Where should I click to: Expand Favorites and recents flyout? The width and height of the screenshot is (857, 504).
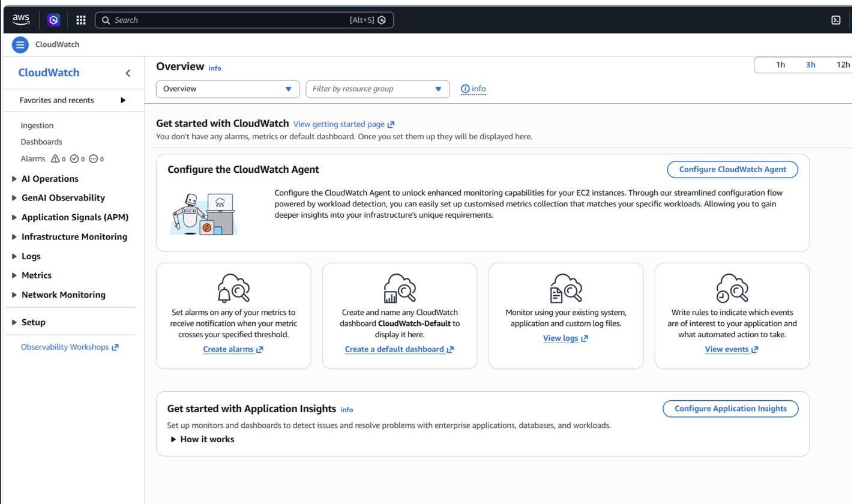pos(123,100)
